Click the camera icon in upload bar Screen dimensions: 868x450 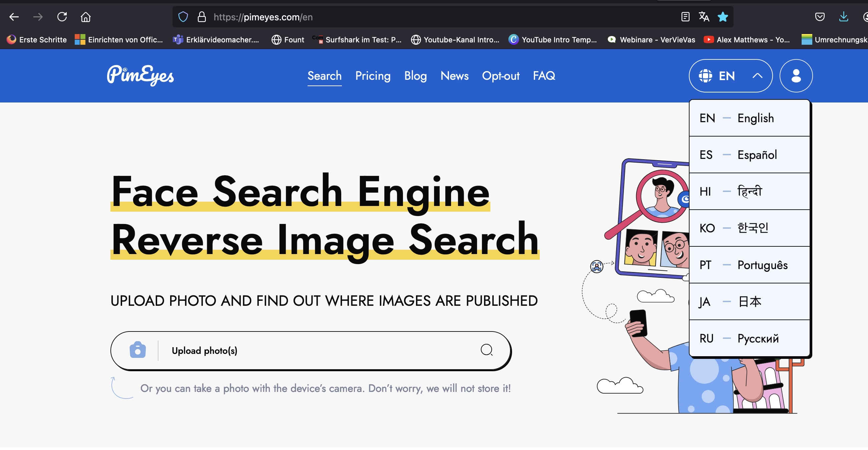(137, 351)
